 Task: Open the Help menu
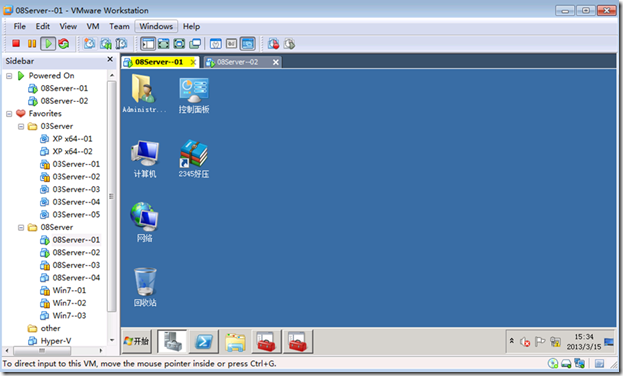(x=191, y=26)
